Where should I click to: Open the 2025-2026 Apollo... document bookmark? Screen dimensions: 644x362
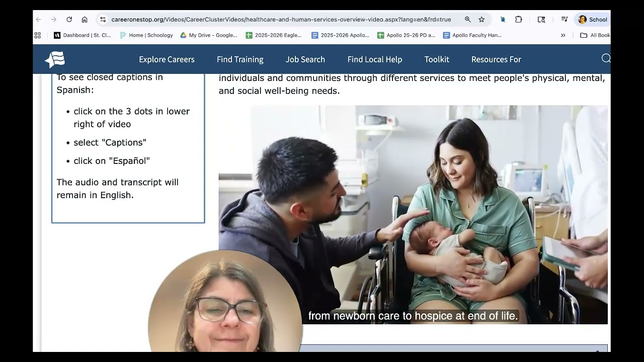pos(340,35)
